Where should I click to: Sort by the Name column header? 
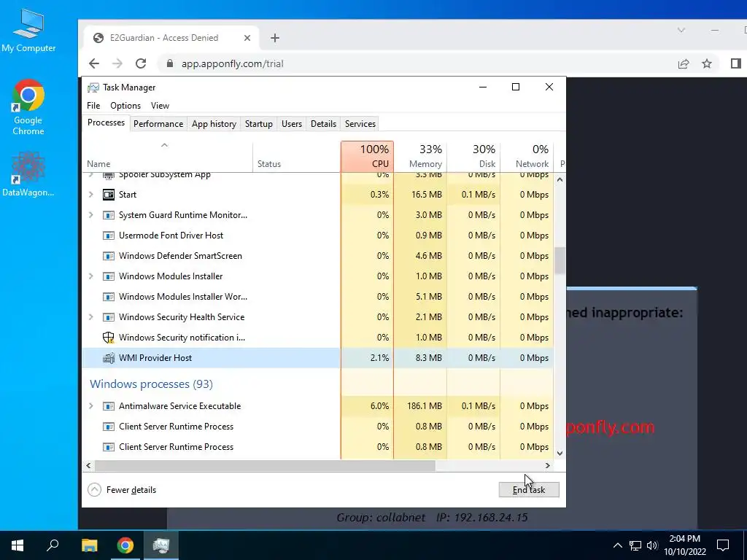(167, 157)
